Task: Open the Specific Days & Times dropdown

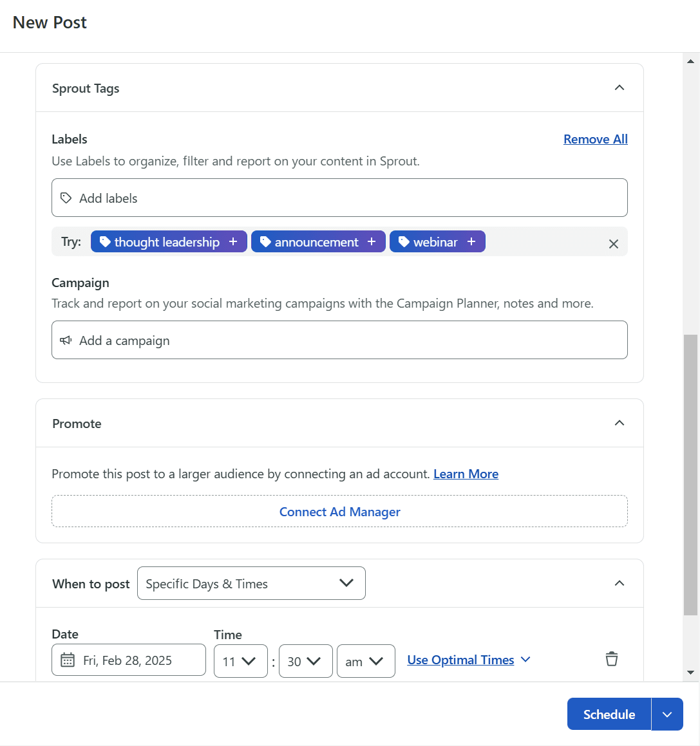Action: (x=251, y=583)
